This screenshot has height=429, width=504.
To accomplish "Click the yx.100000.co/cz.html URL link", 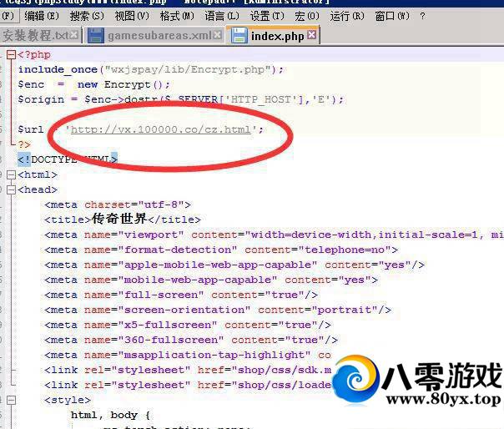I will click(160, 130).
